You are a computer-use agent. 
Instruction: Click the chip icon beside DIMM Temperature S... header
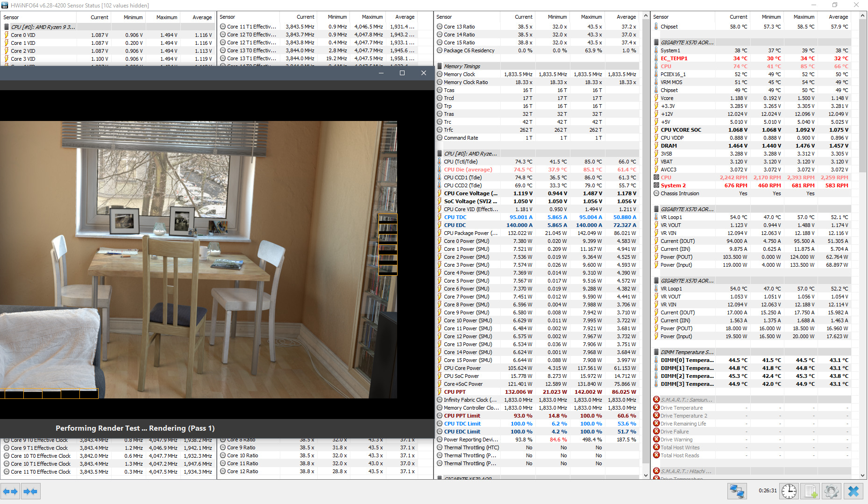[x=656, y=352]
